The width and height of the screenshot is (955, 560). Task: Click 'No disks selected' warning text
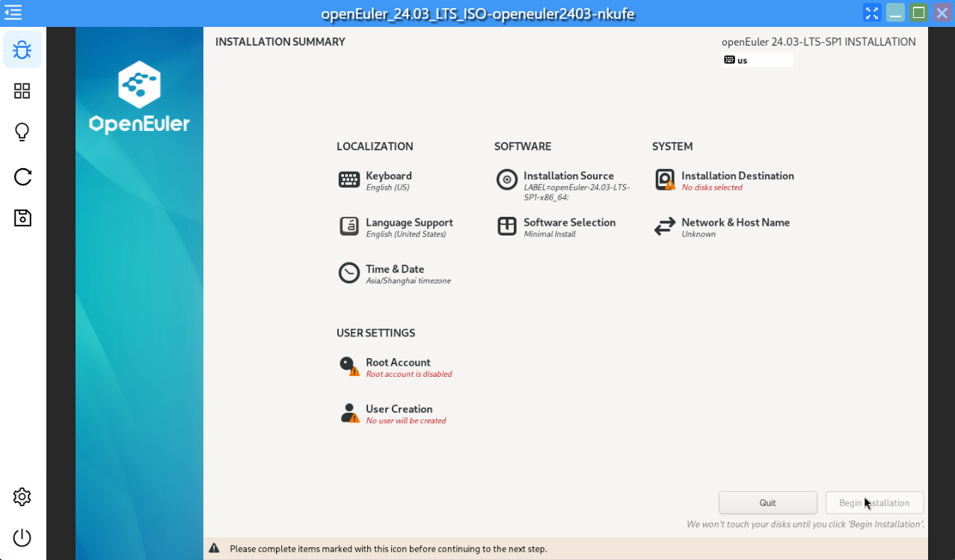click(x=712, y=188)
